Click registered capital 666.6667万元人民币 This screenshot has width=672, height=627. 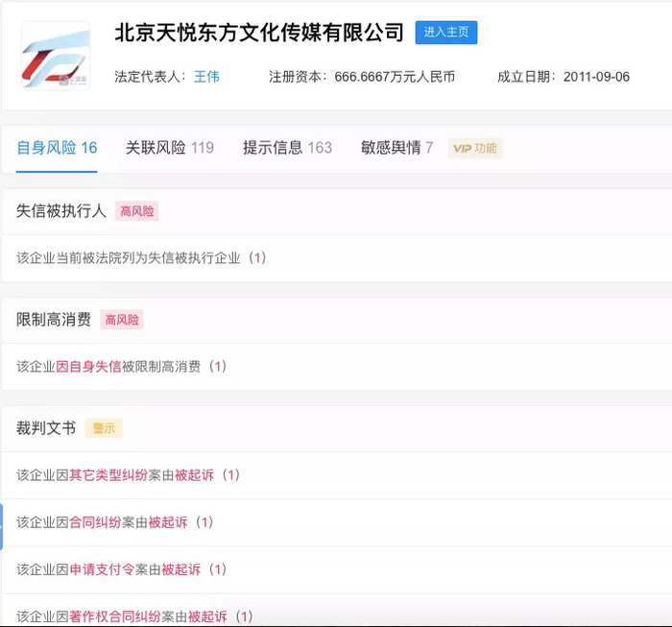coord(395,77)
